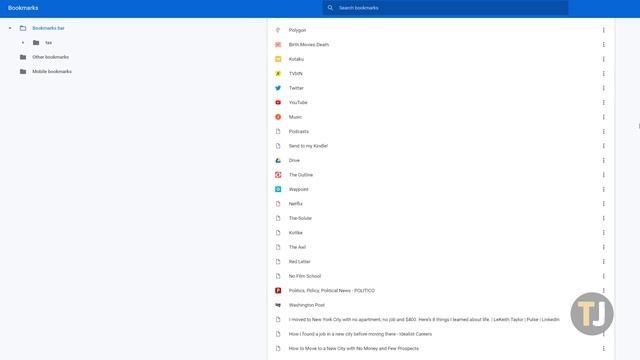Select the Red Letter bookmark
This screenshot has height=360, width=640.
coord(300,262)
